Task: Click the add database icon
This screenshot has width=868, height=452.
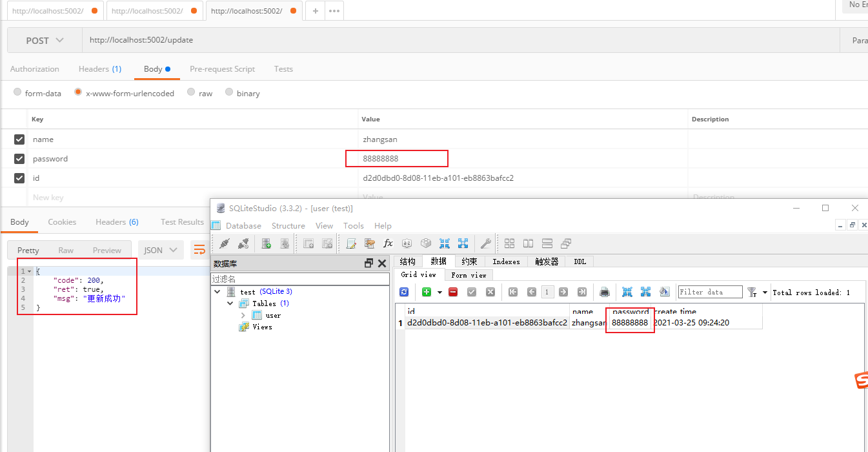Action: pos(266,243)
